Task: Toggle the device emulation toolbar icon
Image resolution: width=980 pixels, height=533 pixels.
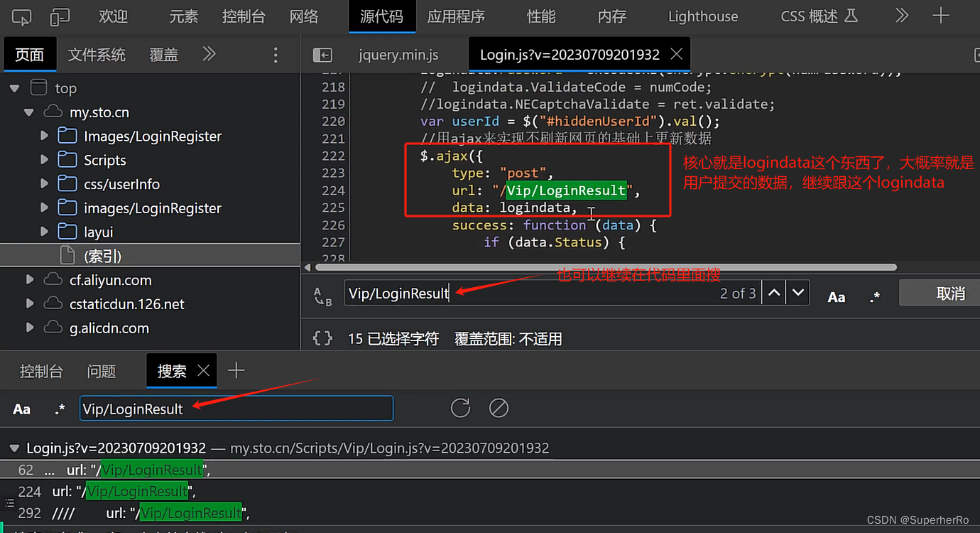Action: click(x=60, y=16)
